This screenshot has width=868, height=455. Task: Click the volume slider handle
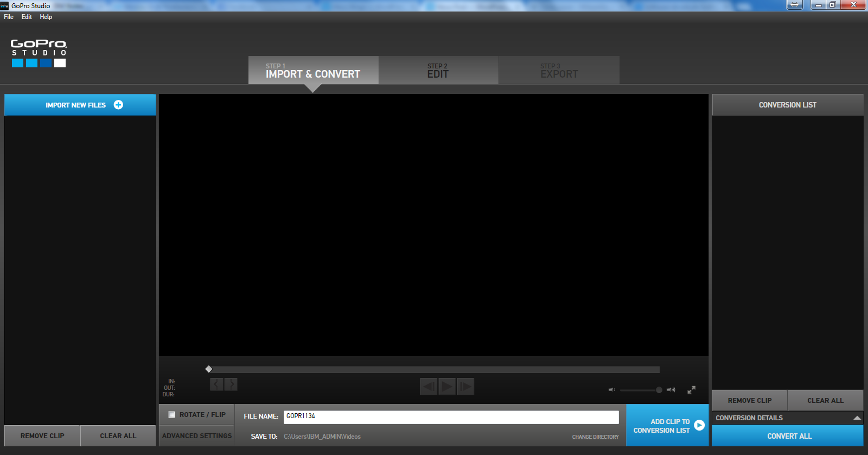[x=659, y=390]
